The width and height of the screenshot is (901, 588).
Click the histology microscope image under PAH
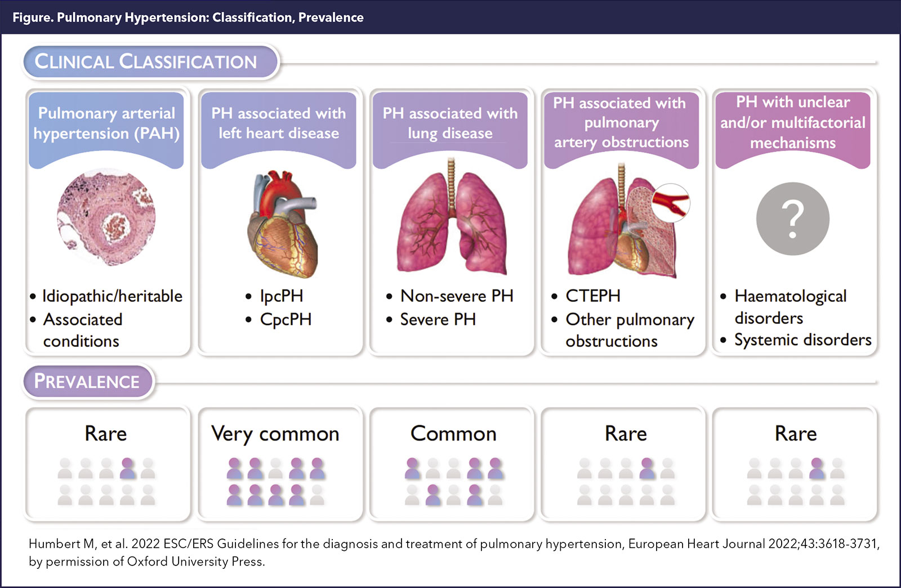pos(106,217)
